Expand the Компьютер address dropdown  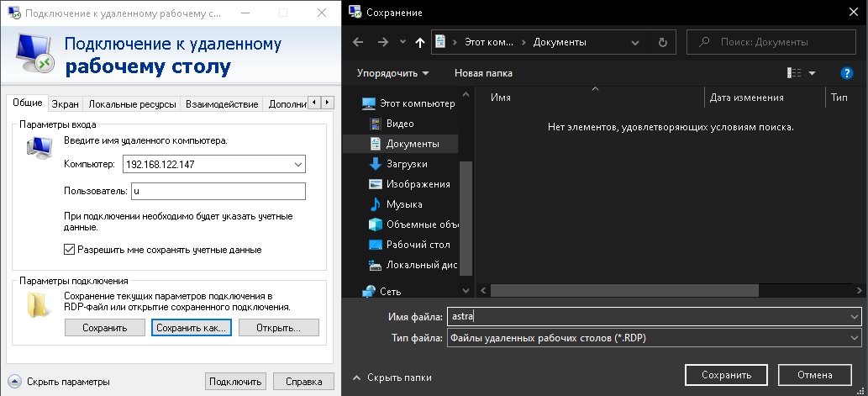pos(298,165)
